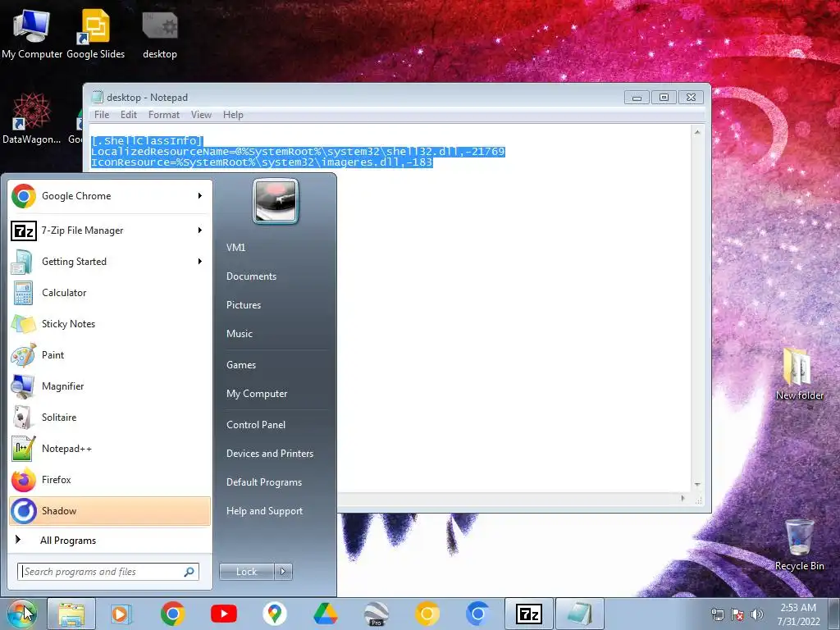Expand 7-Zip File Manager jump list arrow
The height and width of the screenshot is (630, 840).
pyautogui.click(x=200, y=231)
